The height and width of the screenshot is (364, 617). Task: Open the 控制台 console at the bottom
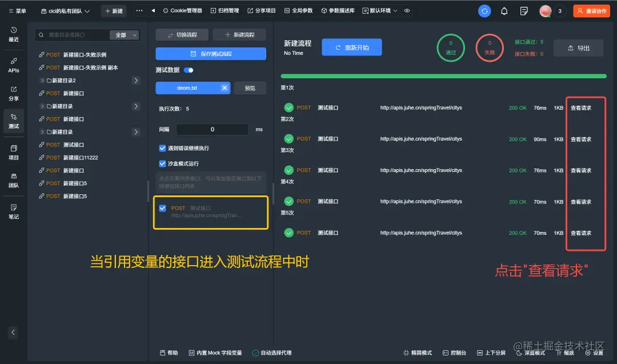coord(455,353)
